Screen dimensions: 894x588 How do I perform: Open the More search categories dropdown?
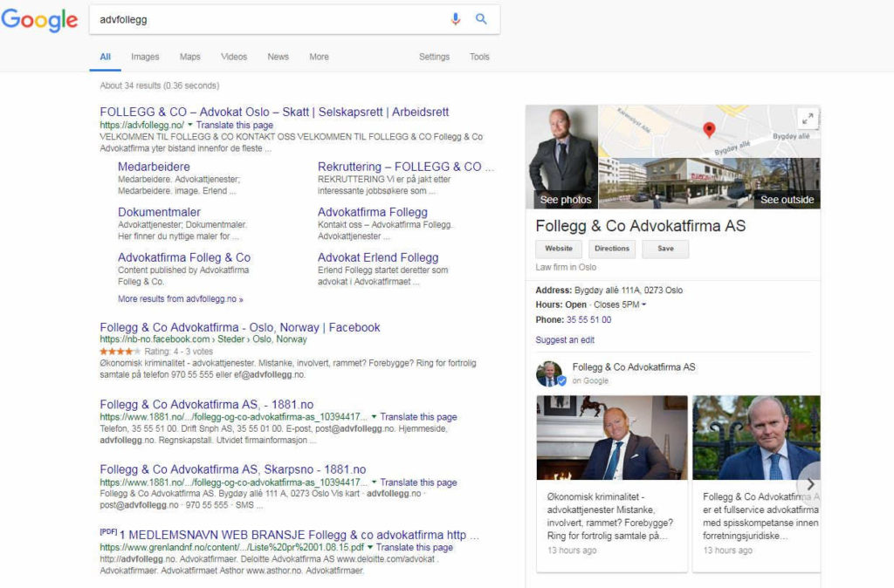coord(319,56)
